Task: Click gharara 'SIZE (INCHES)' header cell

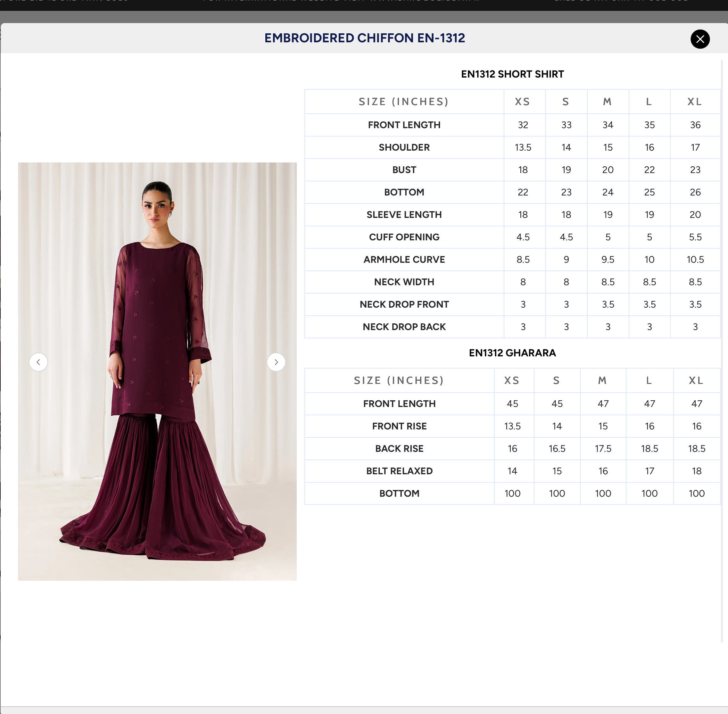Action: [399, 380]
